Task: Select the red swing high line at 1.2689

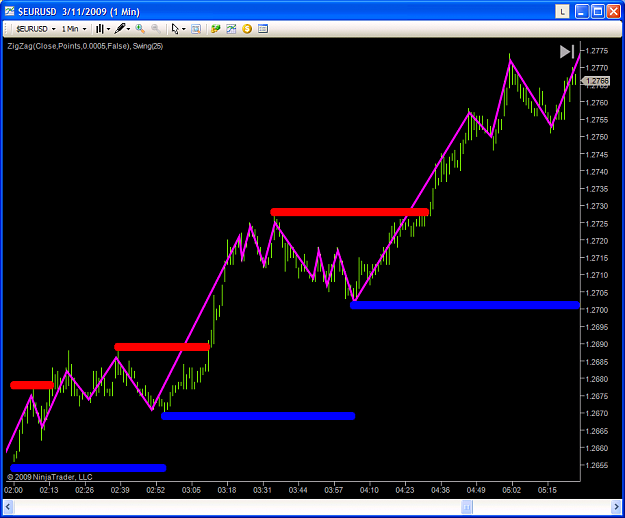Action: [162, 347]
